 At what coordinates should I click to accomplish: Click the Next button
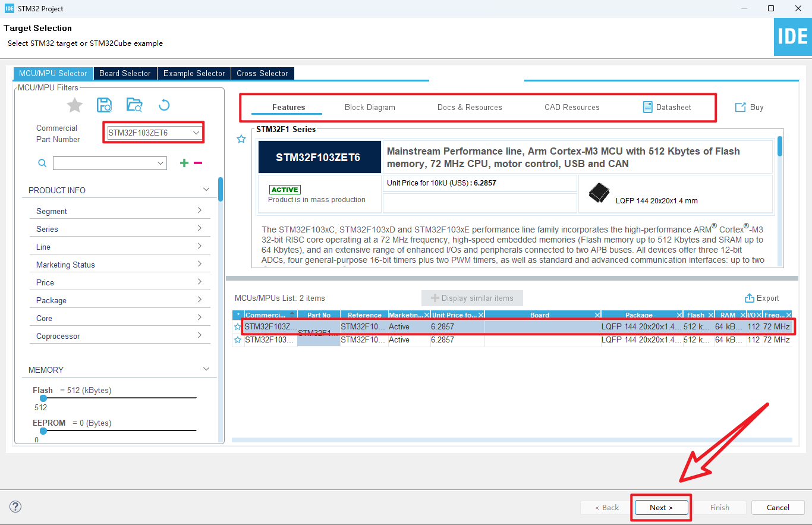click(x=661, y=508)
